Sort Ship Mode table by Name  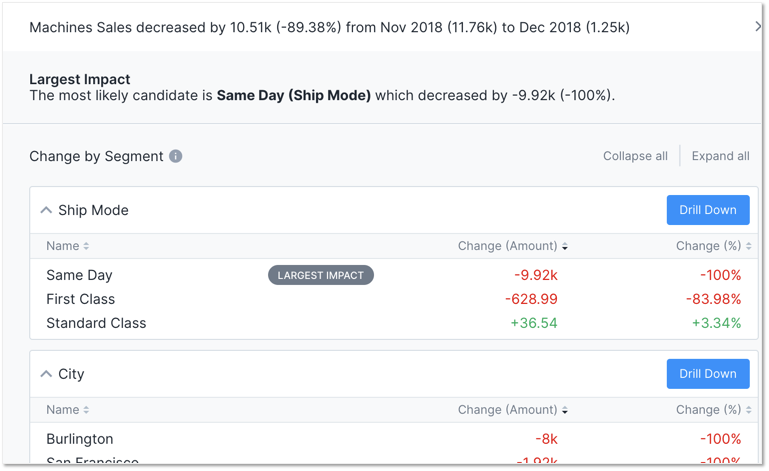[x=68, y=246]
